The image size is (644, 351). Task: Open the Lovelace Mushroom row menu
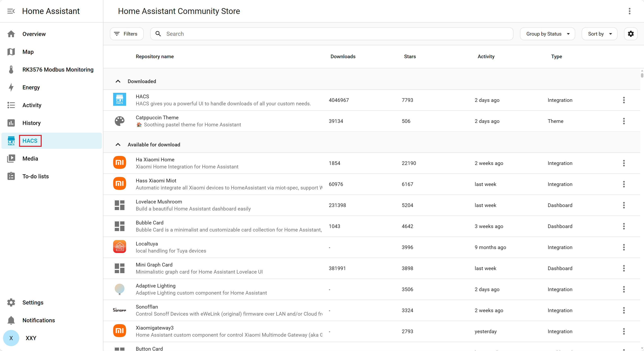624,205
